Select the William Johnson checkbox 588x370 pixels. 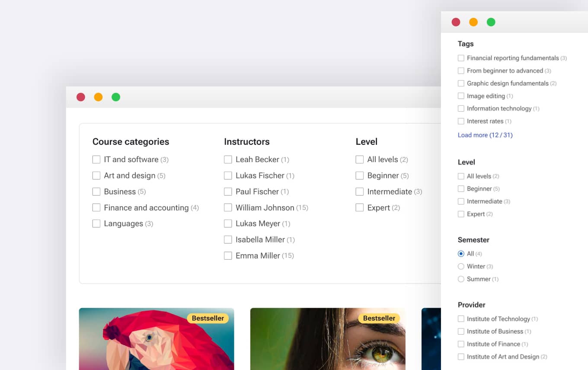(x=228, y=207)
